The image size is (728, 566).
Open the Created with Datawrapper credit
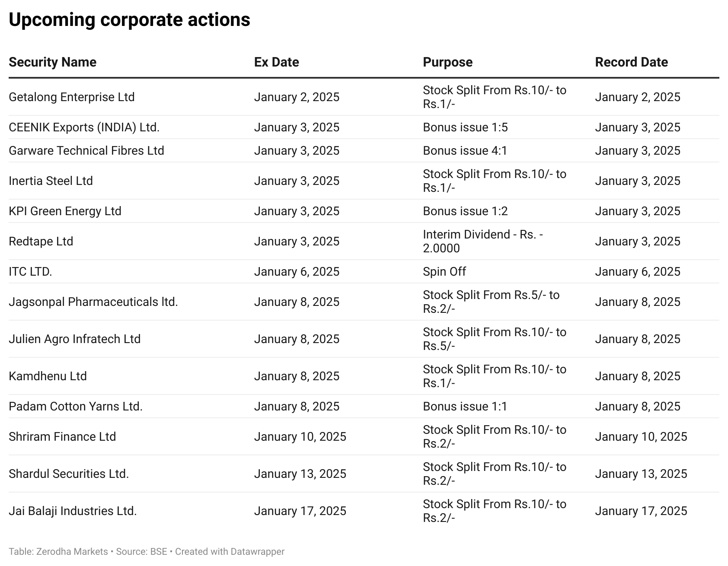tap(230, 552)
